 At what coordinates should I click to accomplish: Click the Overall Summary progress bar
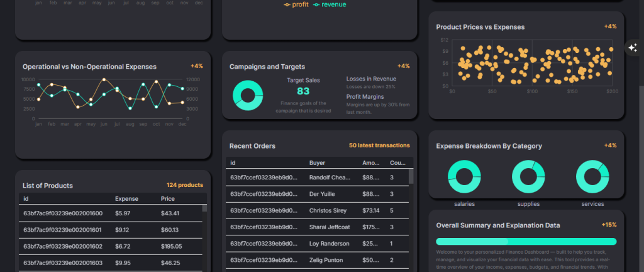pyautogui.click(x=526, y=242)
